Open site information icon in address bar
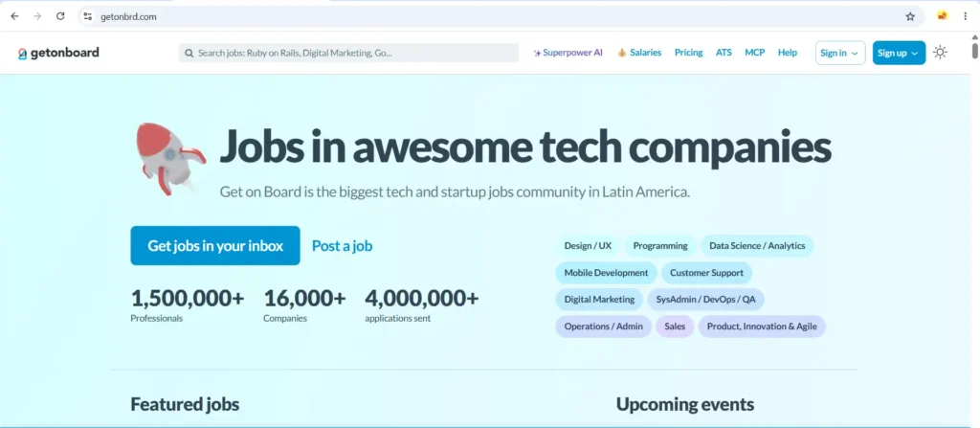This screenshot has width=980, height=428. (87, 17)
